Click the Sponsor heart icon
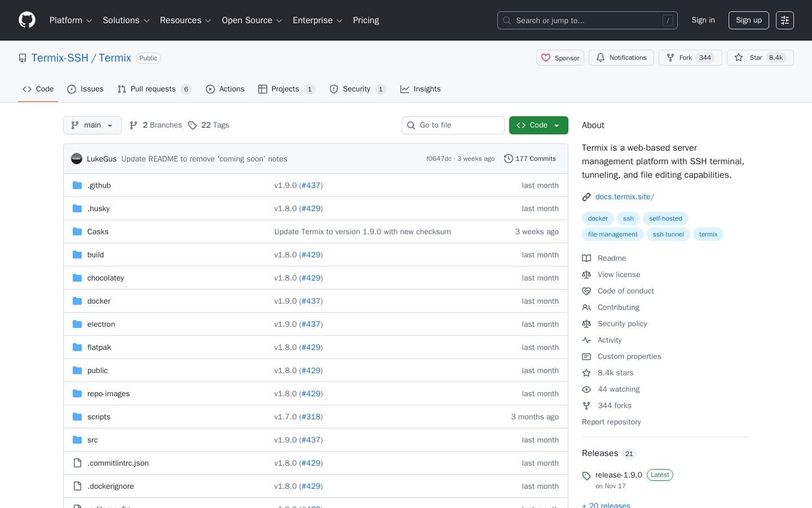The image size is (812, 508). [546, 58]
